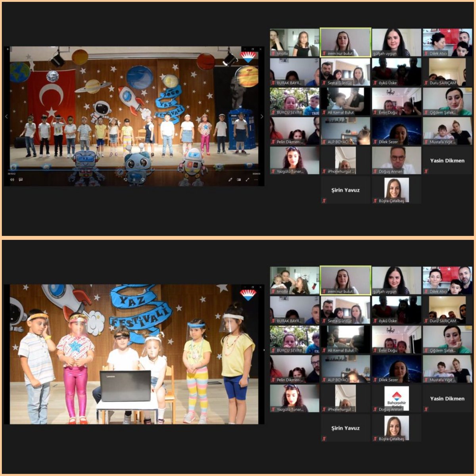Click Büşra Çatalbaş's muted mic icon, lower meeting
The width and height of the screenshot is (476, 476).
(x=375, y=439)
